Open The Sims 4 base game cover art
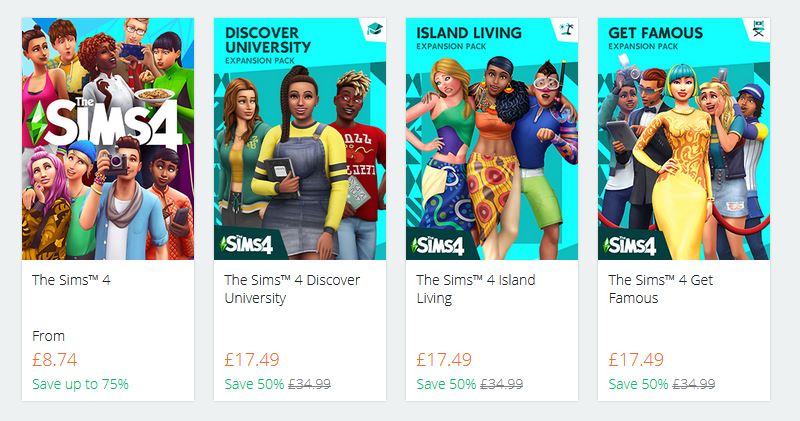The width and height of the screenshot is (800, 421). [108, 139]
